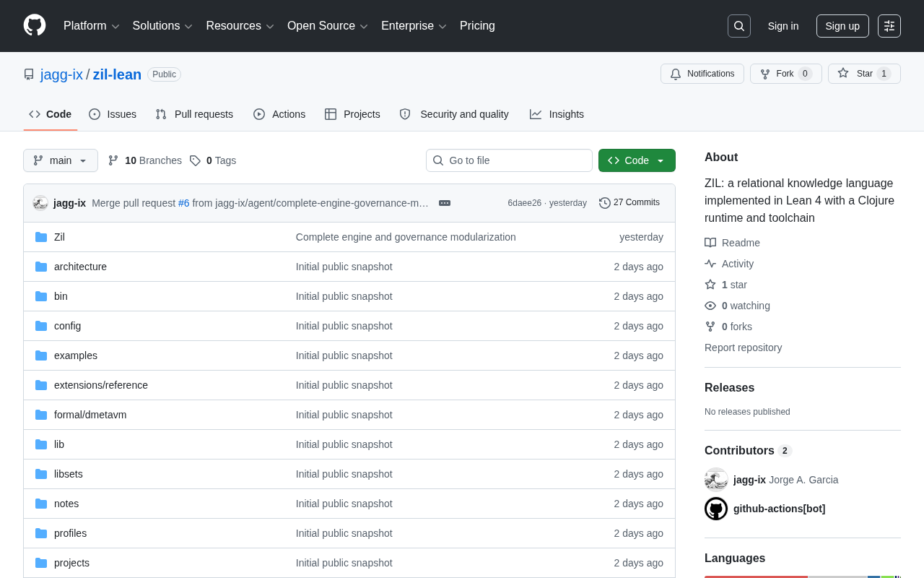Expand commit message ellipsis button

445,203
